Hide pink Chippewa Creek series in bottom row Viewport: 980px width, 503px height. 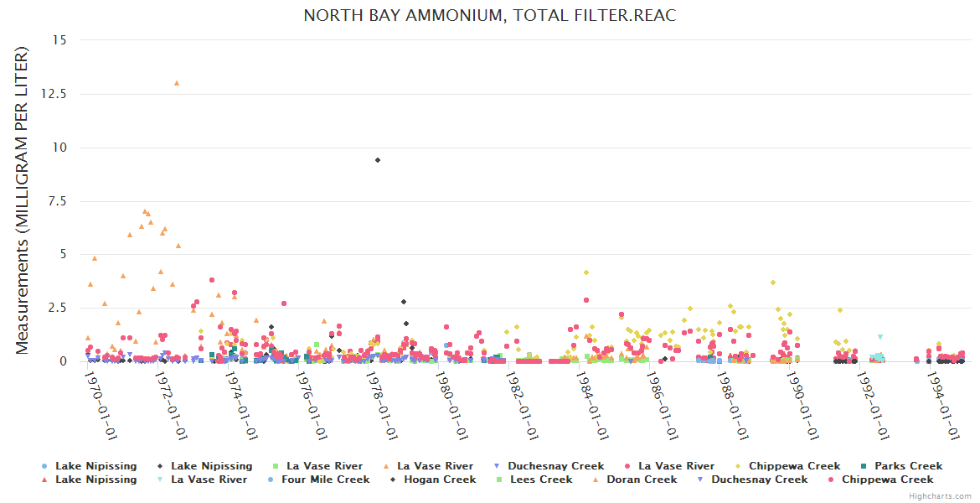pos(887,480)
